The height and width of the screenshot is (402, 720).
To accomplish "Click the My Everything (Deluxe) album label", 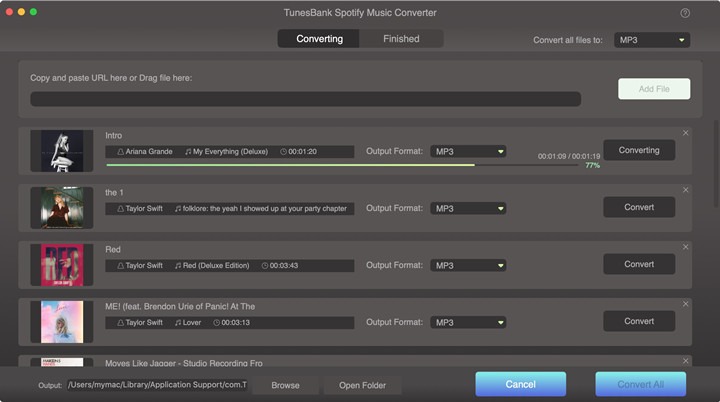I will [226, 152].
